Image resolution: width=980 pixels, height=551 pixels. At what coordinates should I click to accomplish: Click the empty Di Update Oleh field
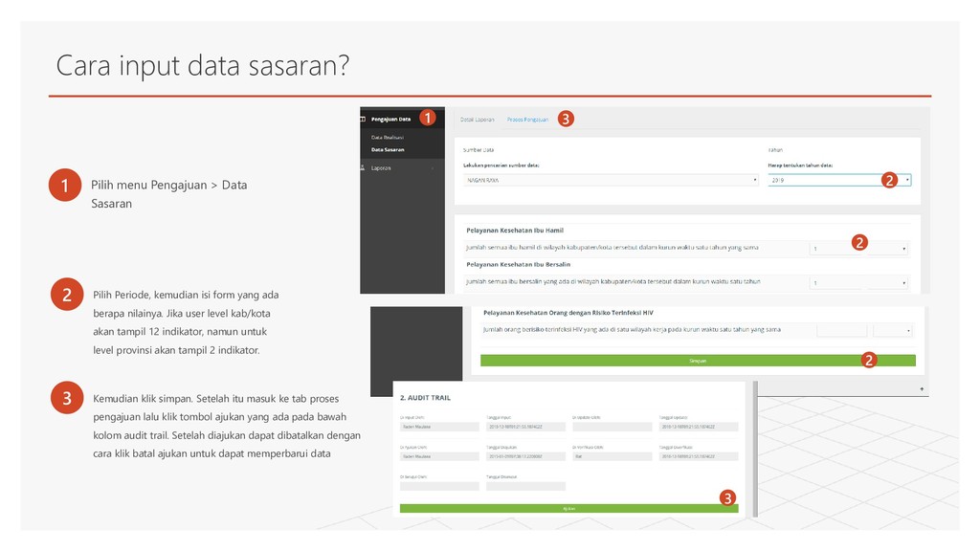pos(612,427)
